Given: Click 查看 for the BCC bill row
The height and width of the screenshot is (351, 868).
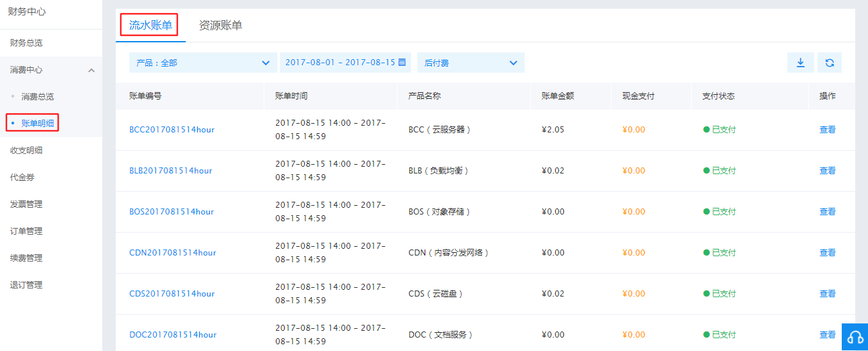Looking at the screenshot, I should pyautogui.click(x=828, y=130).
